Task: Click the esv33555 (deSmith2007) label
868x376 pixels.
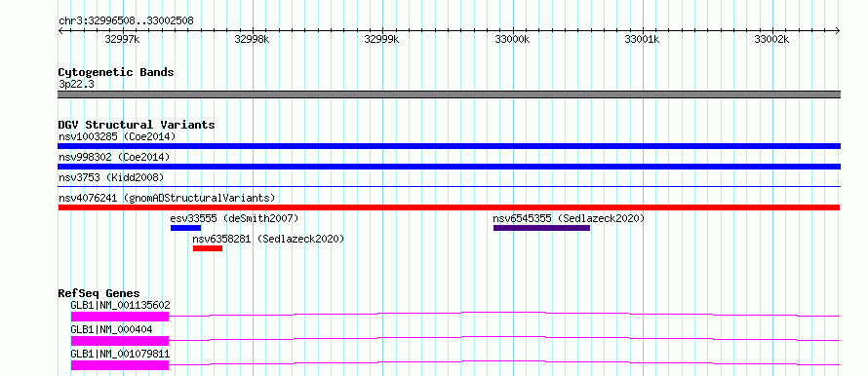Action: click(234, 218)
